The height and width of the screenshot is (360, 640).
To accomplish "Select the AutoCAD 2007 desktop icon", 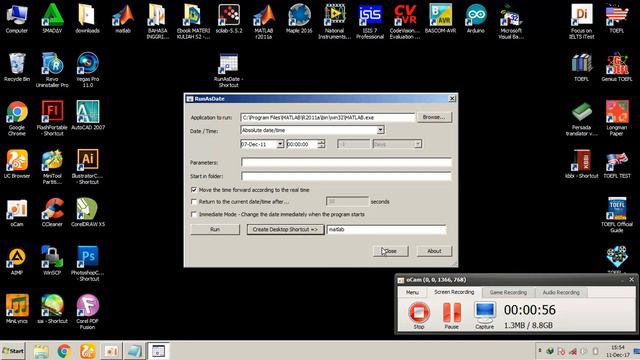I will click(x=88, y=116).
